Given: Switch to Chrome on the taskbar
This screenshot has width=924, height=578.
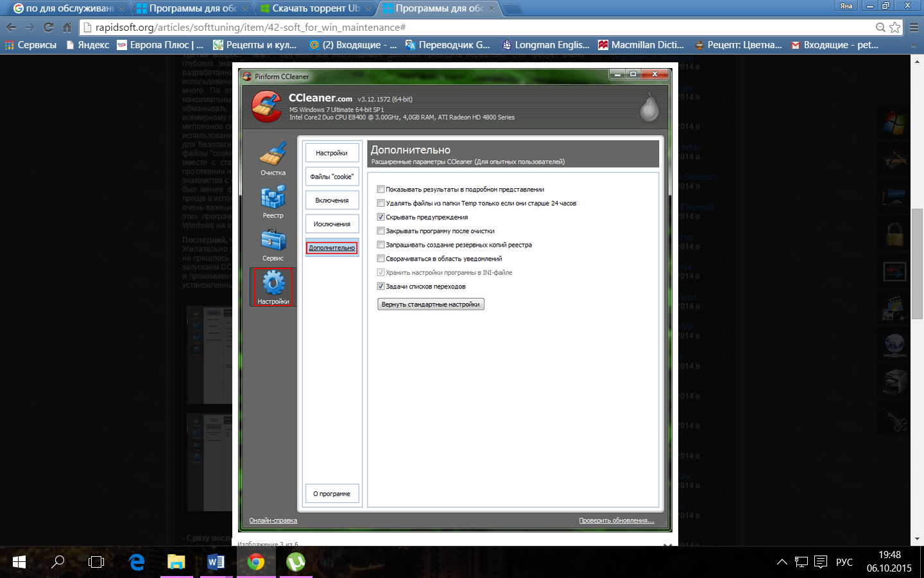Looking at the screenshot, I should 256,562.
